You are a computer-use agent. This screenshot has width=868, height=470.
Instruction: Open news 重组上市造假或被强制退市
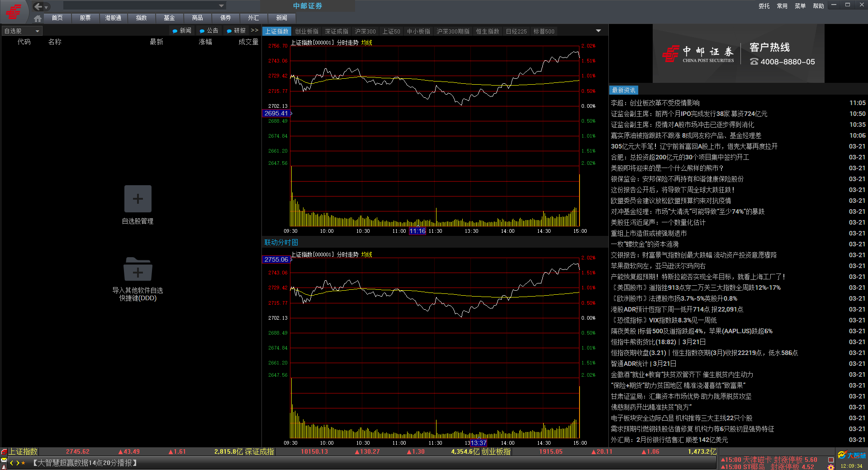pyautogui.click(x=649, y=233)
